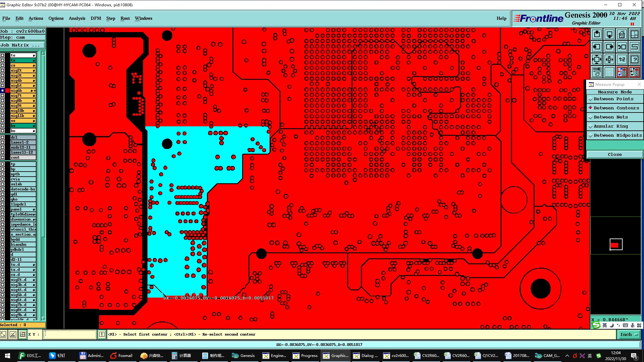Toggle the grid display icon

point(609,72)
